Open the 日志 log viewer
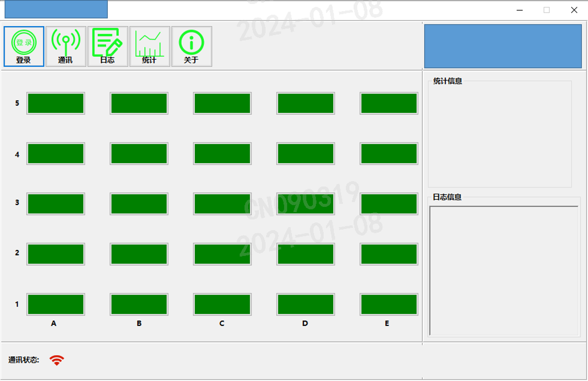The height and width of the screenshot is (381, 588). tap(108, 46)
